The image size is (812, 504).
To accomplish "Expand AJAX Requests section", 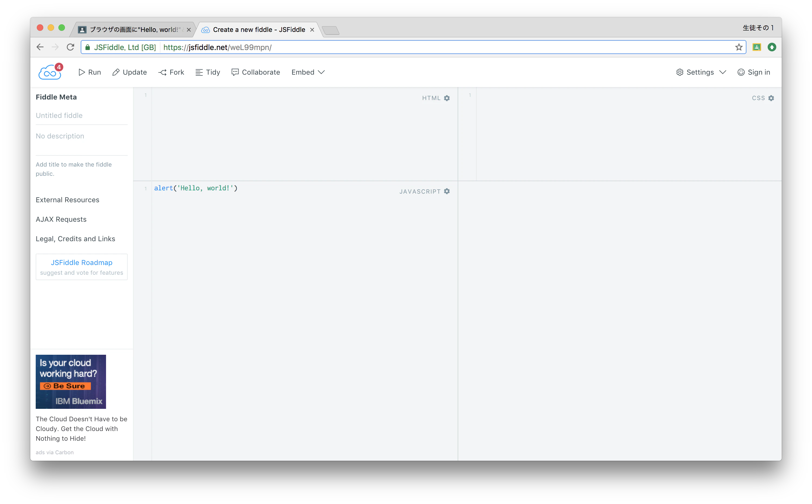I will [61, 219].
